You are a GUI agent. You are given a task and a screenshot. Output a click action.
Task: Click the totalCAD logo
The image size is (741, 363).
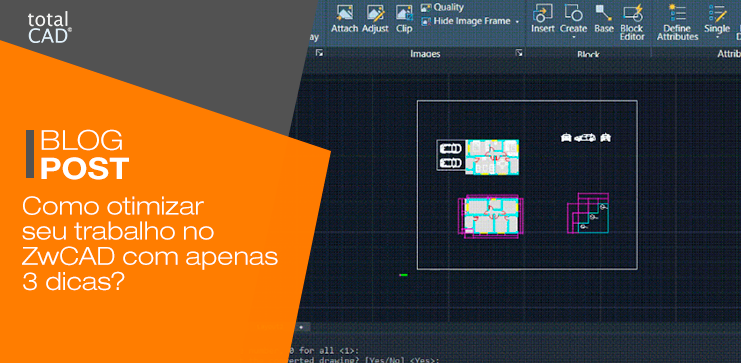point(49,28)
